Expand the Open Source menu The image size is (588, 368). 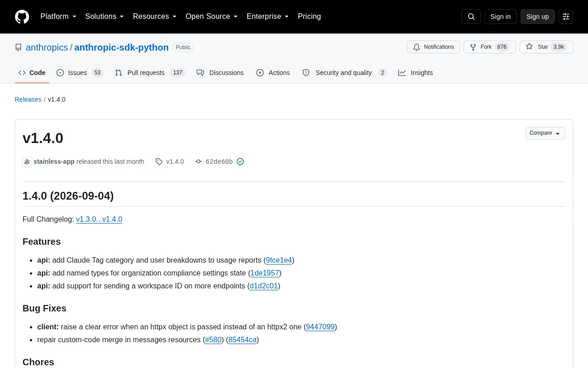click(212, 17)
